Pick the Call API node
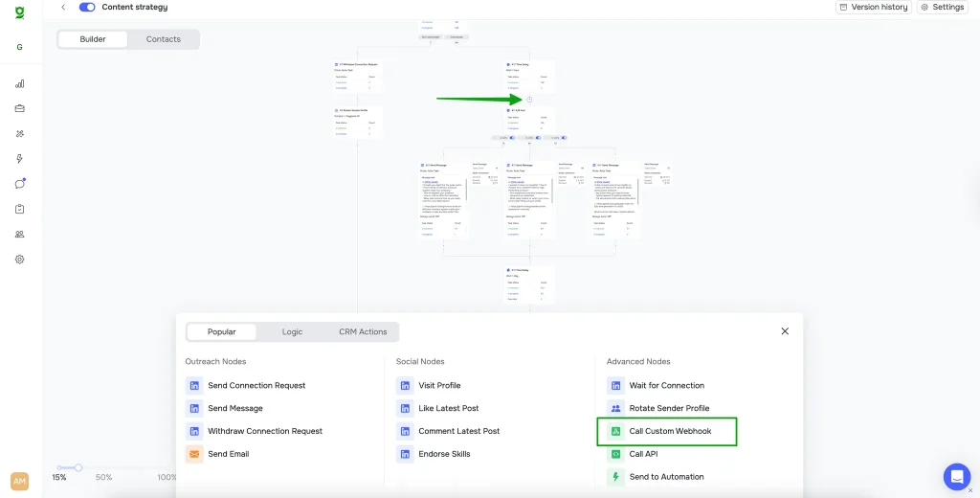This screenshot has height=498, width=980. [643, 454]
